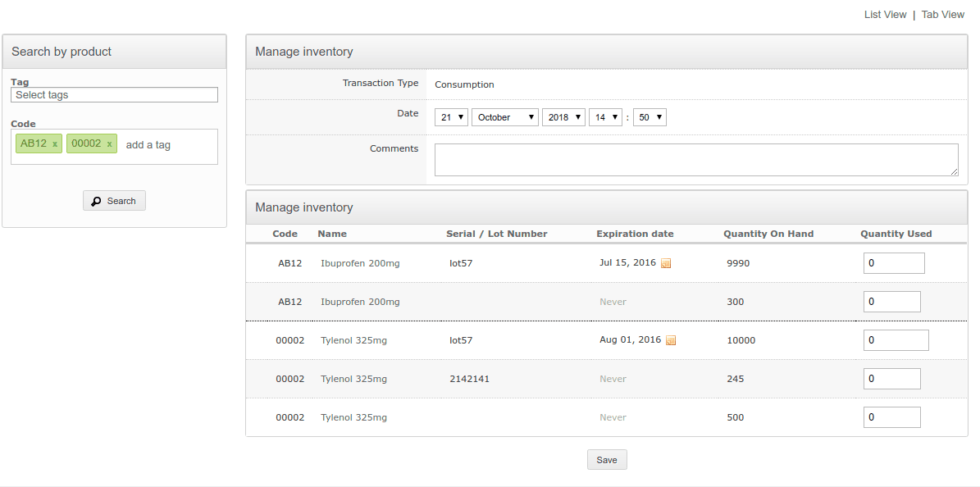Open the day dropdown showing 21
This screenshot has height=487, width=980.
[x=451, y=117]
